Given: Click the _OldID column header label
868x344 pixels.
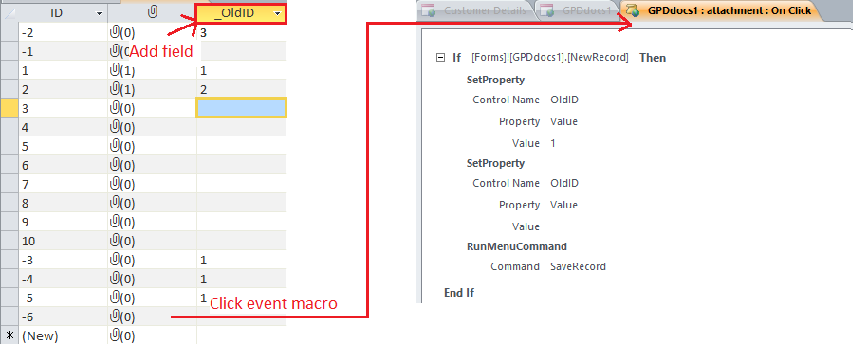Looking at the screenshot, I should click(234, 13).
